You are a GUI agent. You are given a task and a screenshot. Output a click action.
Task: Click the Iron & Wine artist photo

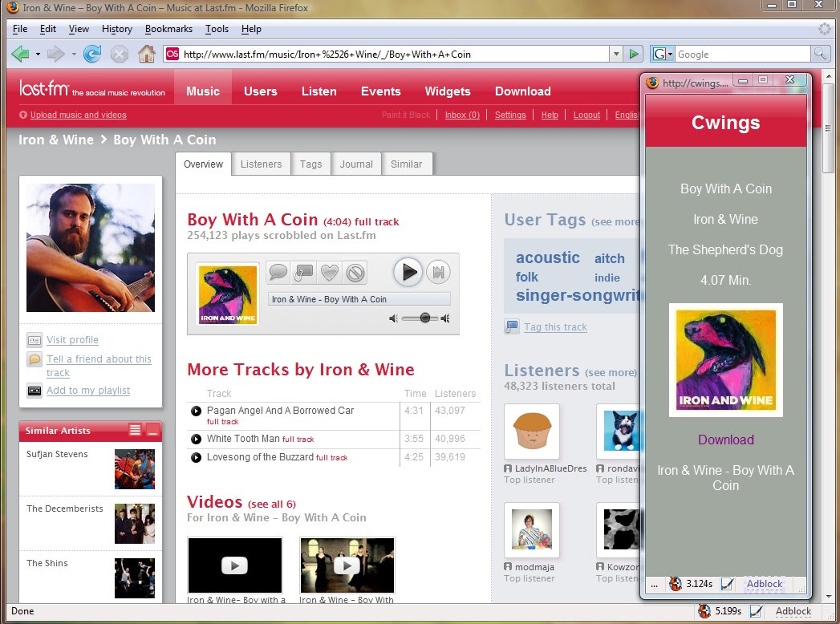point(91,248)
